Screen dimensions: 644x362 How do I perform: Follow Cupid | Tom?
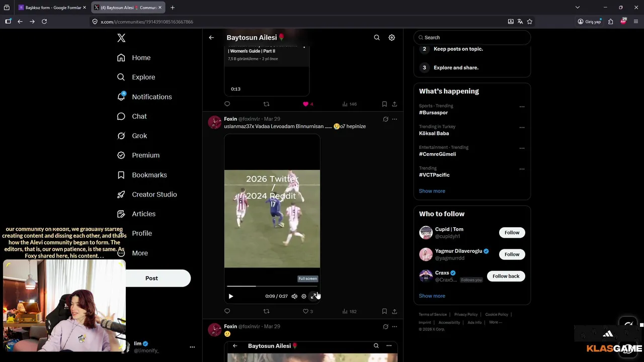pos(512,232)
